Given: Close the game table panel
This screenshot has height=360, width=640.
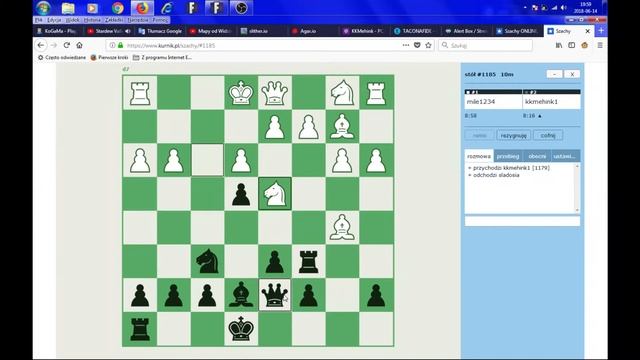Looking at the screenshot, I should click(x=572, y=74).
